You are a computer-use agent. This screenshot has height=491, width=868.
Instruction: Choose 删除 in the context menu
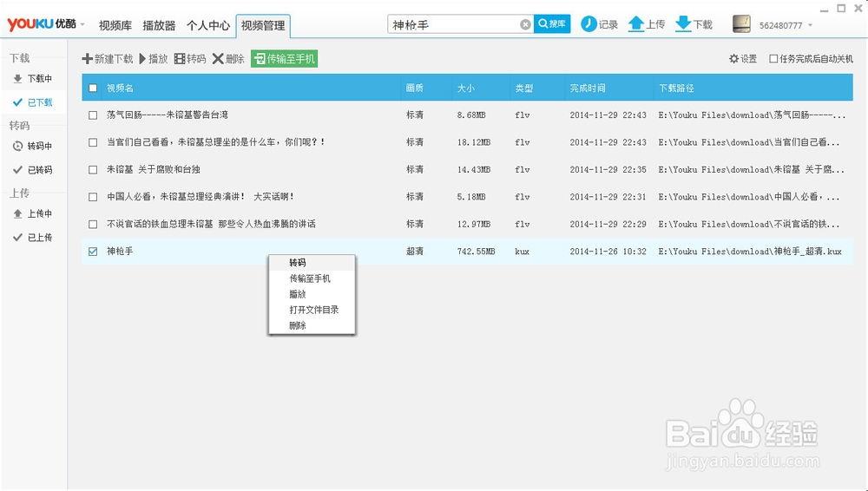(312, 325)
